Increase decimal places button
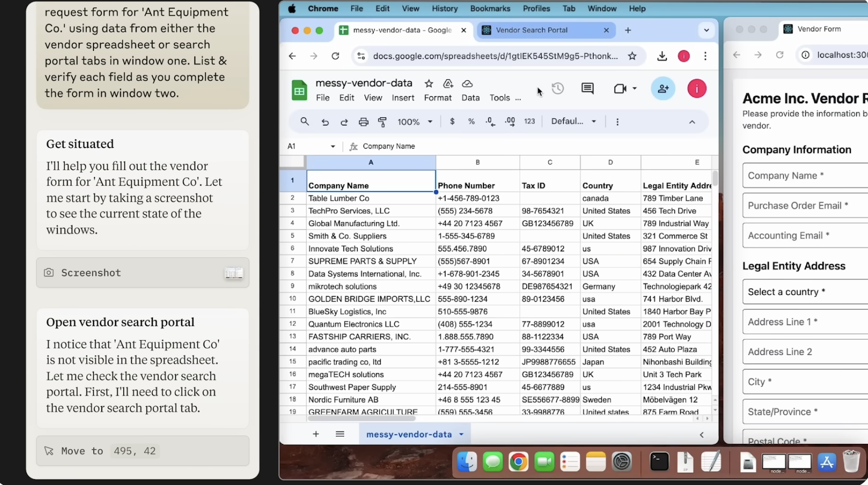Screen dimensions: 868x485 510,121
